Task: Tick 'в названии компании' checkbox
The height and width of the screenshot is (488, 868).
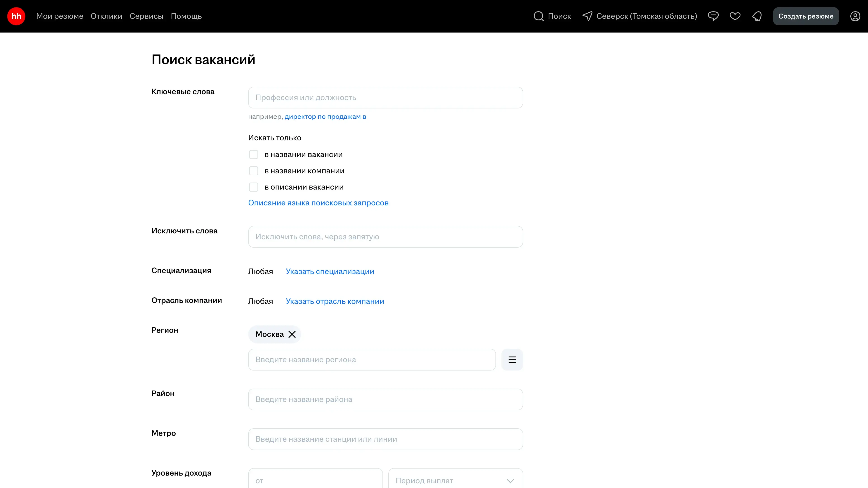Action: [253, 171]
